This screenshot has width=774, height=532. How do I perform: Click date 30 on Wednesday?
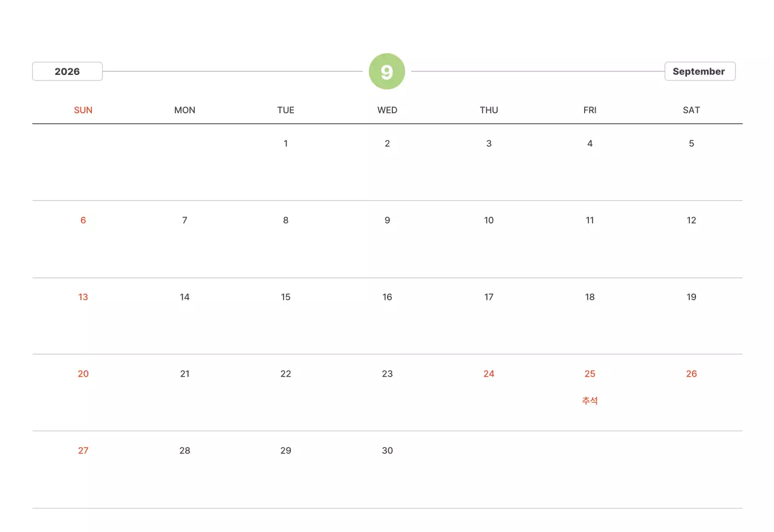pyautogui.click(x=387, y=450)
